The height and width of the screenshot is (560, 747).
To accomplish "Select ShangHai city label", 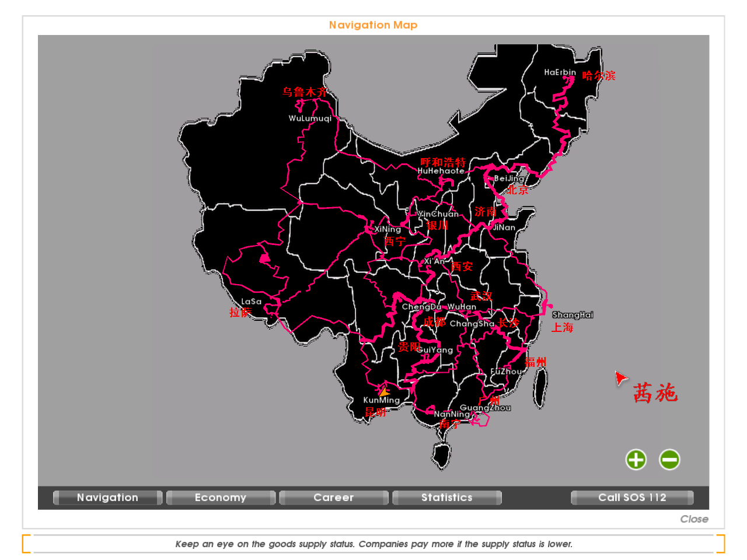I will (x=573, y=315).
